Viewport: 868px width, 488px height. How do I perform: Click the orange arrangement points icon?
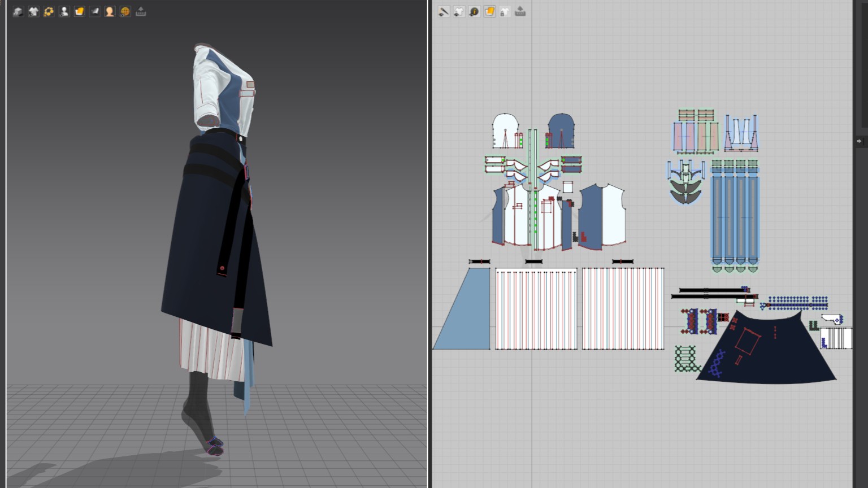(49, 11)
